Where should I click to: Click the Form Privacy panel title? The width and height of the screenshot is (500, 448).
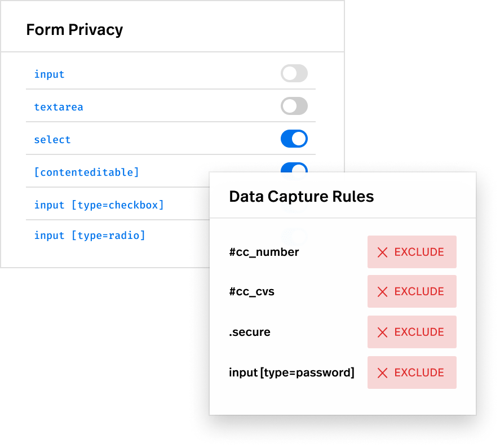pos(74,30)
